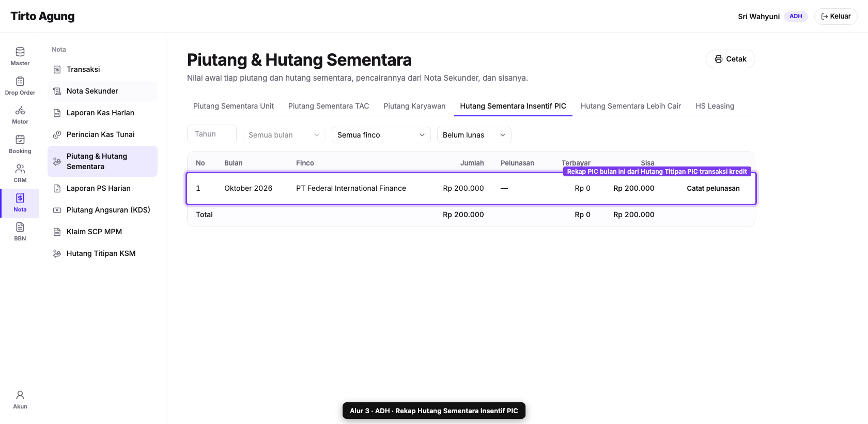Image resolution: width=868 pixels, height=424 pixels.
Task: Click the Laporan PS Harian file icon
Action: (57, 188)
